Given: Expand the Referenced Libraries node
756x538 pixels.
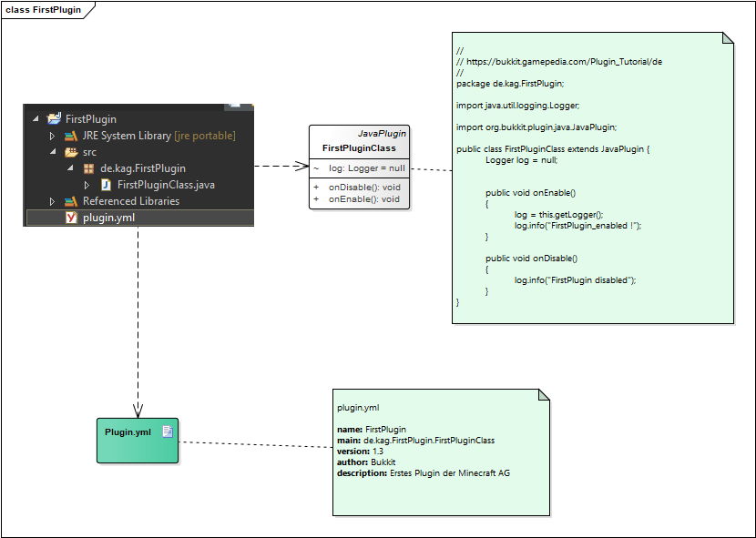Looking at the screenshot, I should tap(52, 201).
